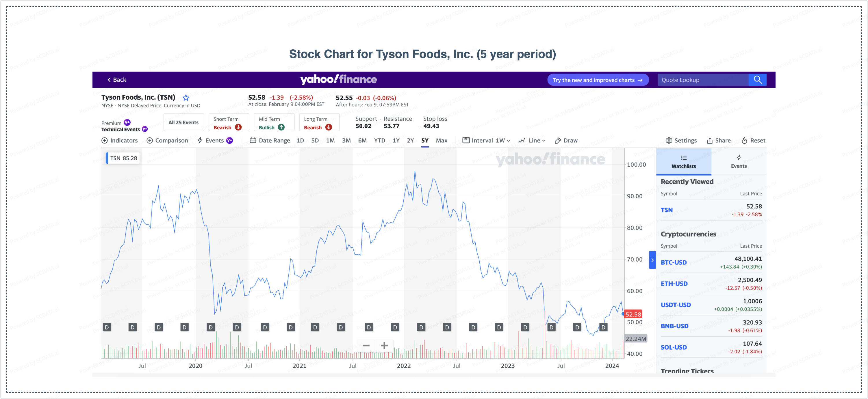Open the BTC-USD ticker link

coord(673,262)
